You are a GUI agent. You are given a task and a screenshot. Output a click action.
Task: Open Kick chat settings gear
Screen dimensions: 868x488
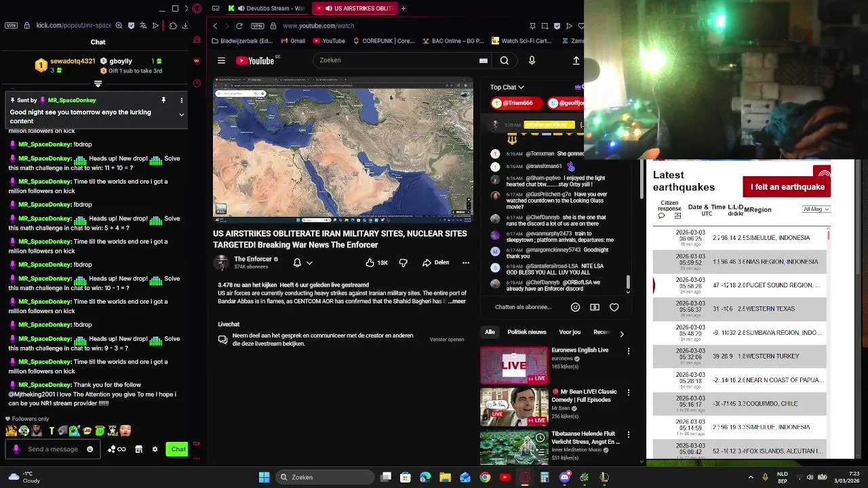[155, 449]
